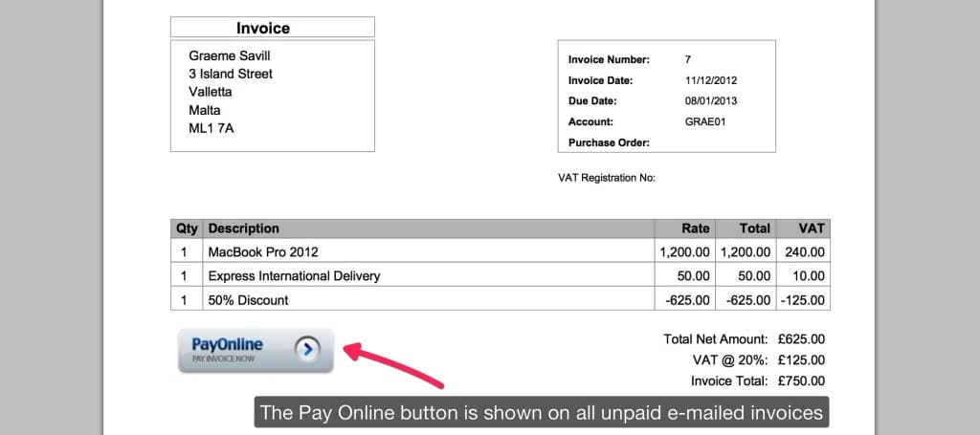Click the Description column header
The width and height of the screenshot is (980, 435).
244,228
